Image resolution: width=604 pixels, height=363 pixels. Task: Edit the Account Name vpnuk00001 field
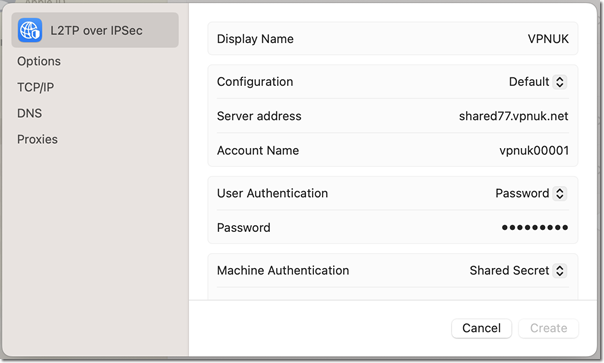(x=534, y=150)
